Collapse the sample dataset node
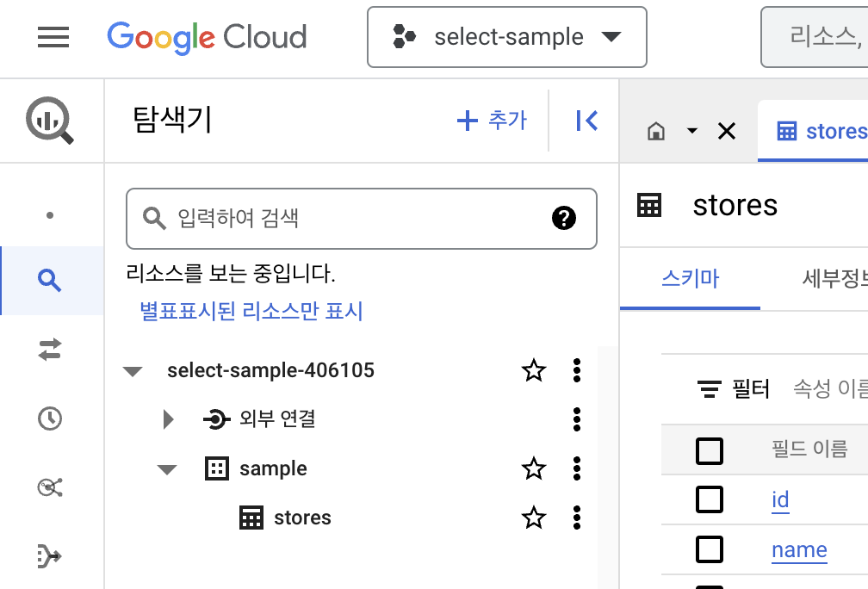The image size is (868, 589). 167,469
